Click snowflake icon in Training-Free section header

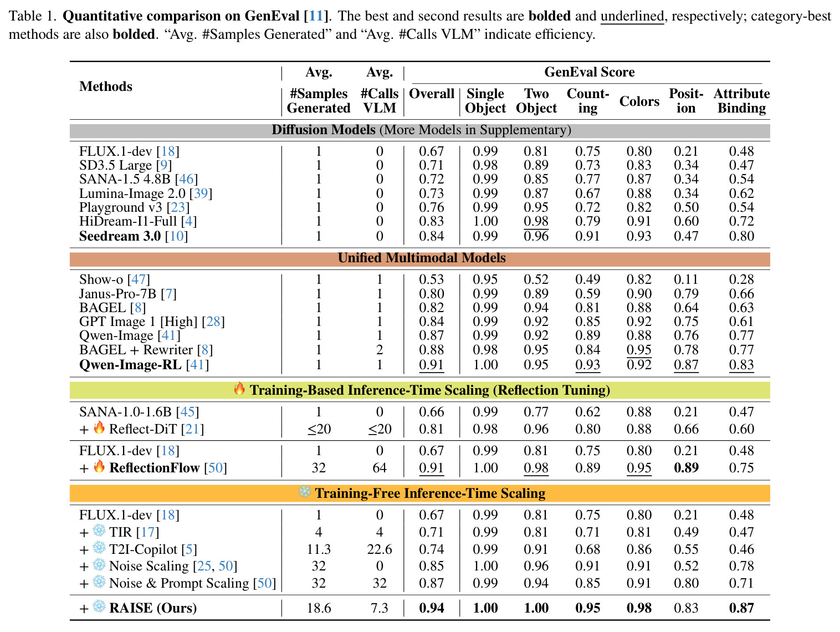coord(305,492)
